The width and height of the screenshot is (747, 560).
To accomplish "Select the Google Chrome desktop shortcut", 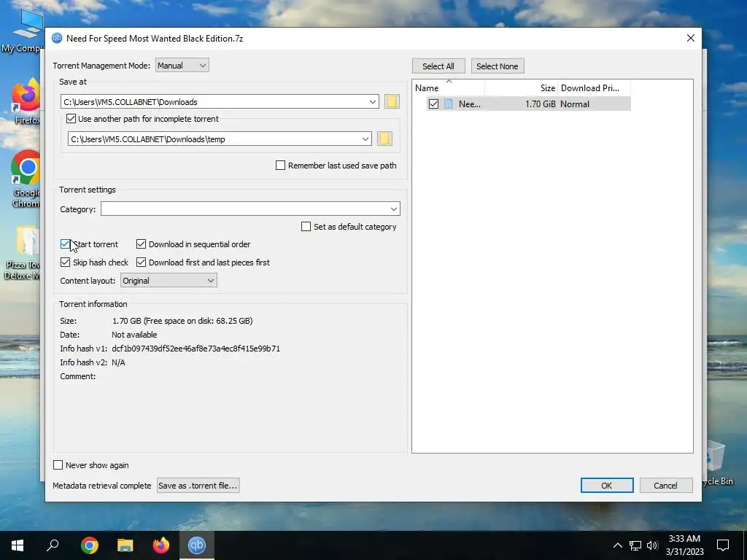I will pyautogui.click(x=26, y=179).
